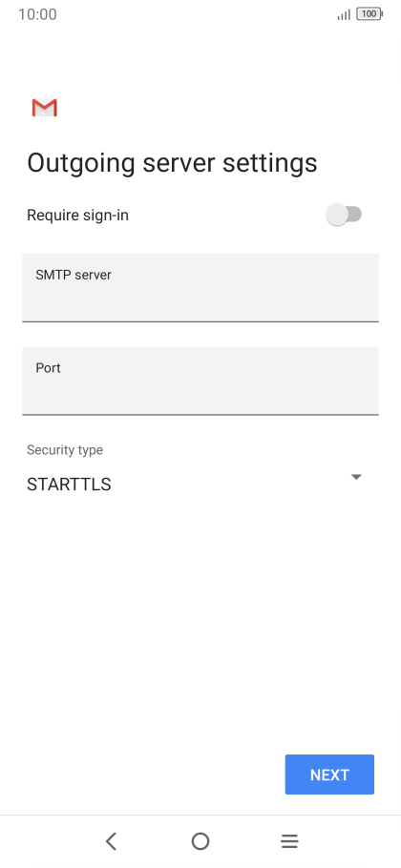
Task: Tap the NEXT button
Action: coord(329,775)
